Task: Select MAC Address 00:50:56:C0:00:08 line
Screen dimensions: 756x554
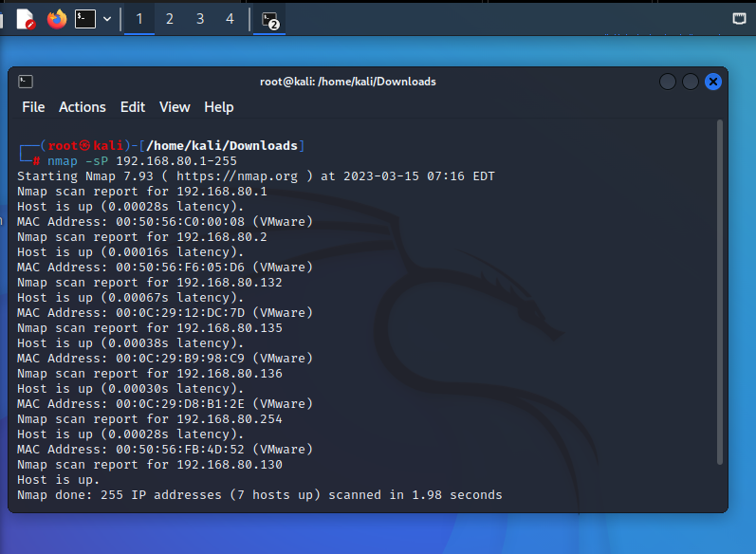Action: click(165, 222)
